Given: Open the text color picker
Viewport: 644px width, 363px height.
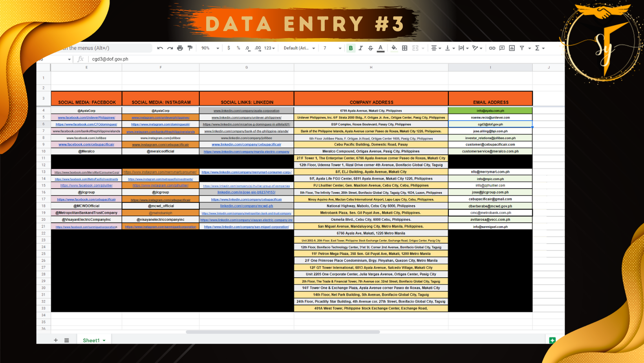Looking at the screenshot, I should (x=381, y=48).
